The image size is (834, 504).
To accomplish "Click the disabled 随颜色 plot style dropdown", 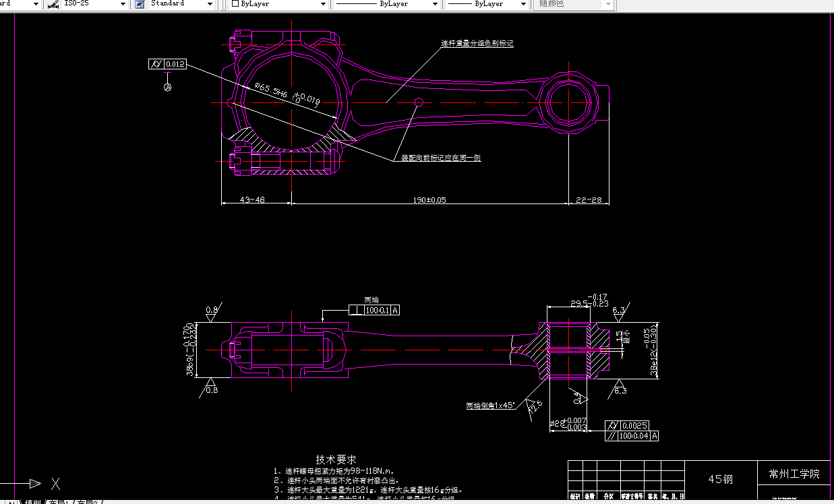I will tap(574, 4).
